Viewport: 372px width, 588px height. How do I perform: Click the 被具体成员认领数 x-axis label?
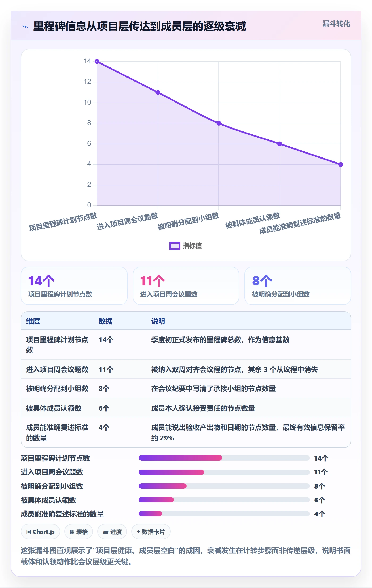(x=253, y=220)
